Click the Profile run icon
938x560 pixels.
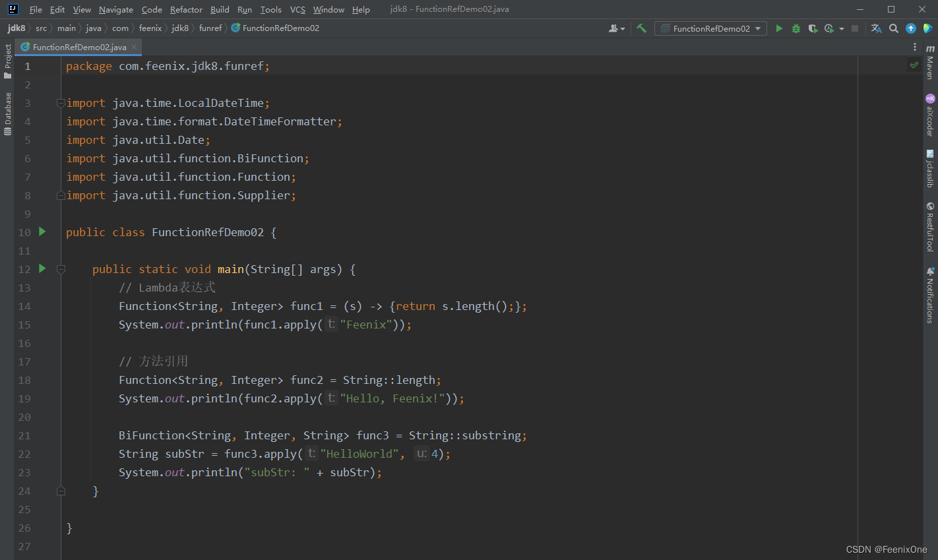(x=829, y=28)
